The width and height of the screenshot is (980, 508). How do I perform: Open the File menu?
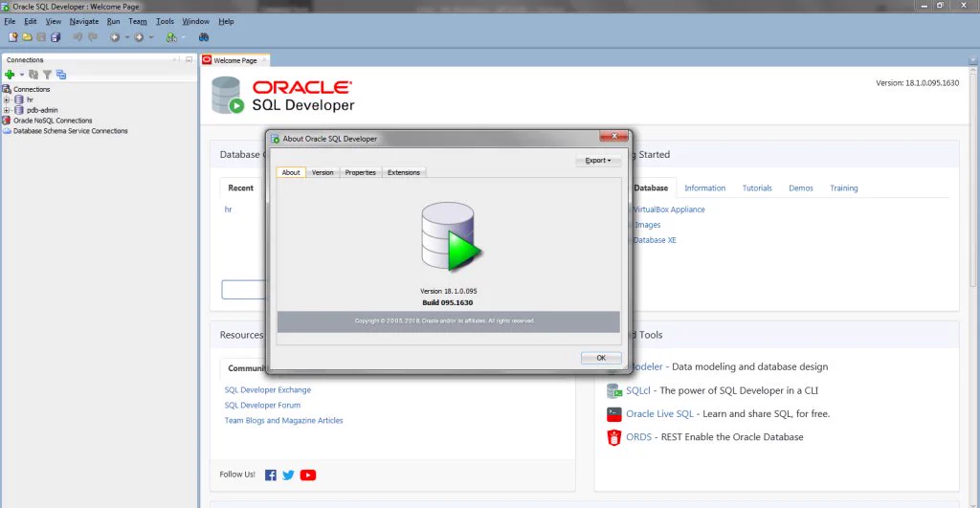[x=10, y=21]
